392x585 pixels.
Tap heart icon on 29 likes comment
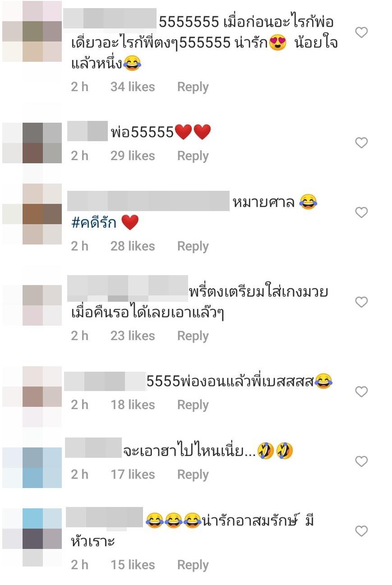point(361,143)
